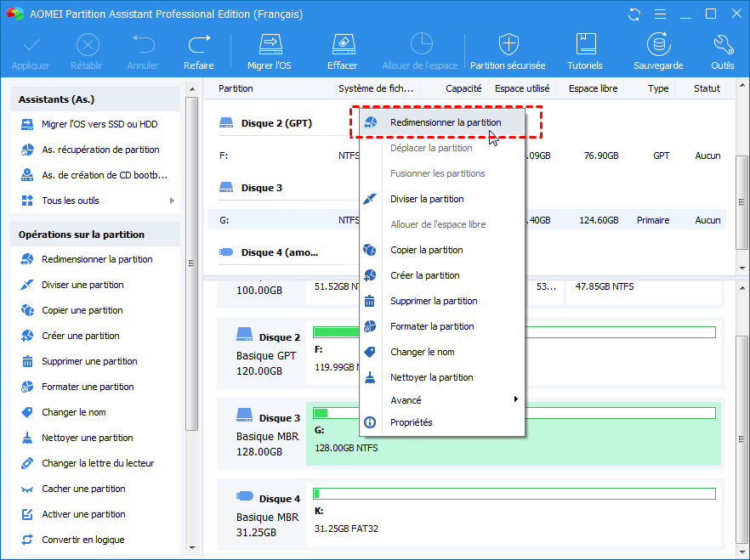750x560 pixels.
Task: Open the hamburger menu in the title bar
Action: pyautogui.click(x=660, y=14)
